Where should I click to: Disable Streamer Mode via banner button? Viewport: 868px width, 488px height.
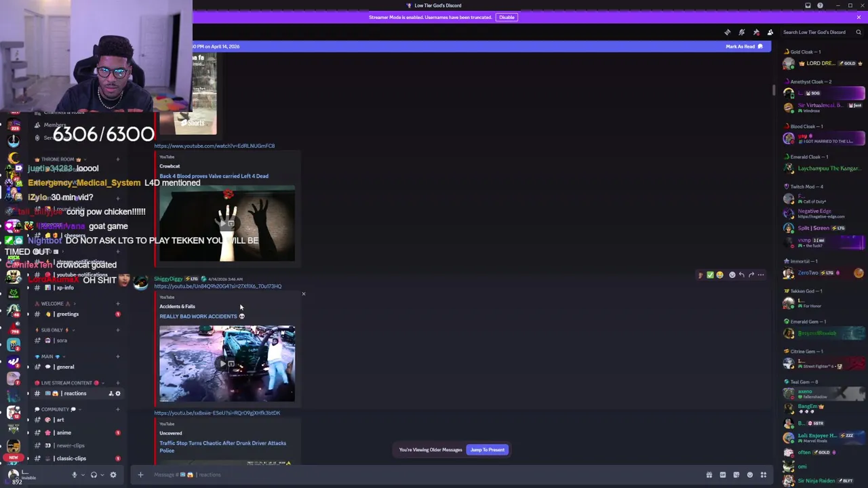tap(507, 17)
